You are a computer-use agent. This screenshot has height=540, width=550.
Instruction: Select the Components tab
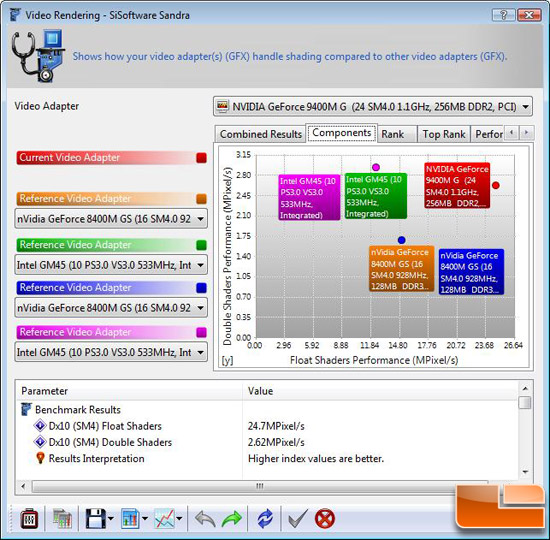click(342, 133)
